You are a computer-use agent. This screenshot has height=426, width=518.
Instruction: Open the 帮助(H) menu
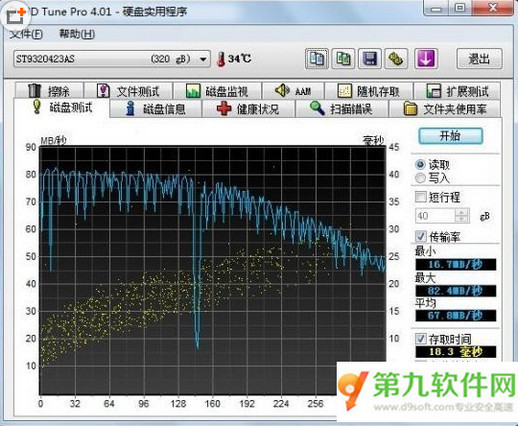[77, 34]
